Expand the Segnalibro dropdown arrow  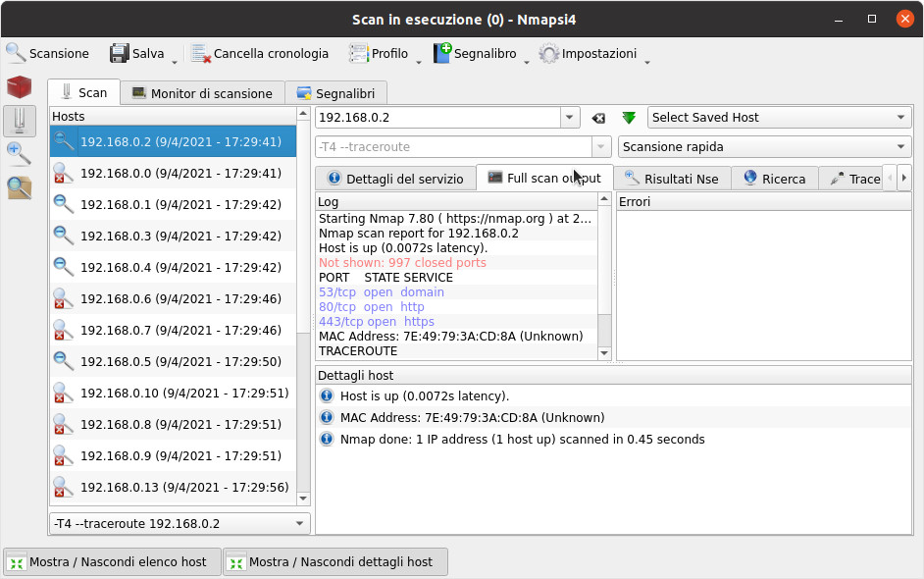[x=527, y=61]
